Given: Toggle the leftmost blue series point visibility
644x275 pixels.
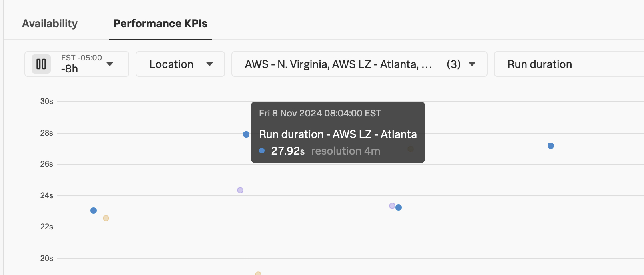Looking at the screenshot, I should point(93,210).
